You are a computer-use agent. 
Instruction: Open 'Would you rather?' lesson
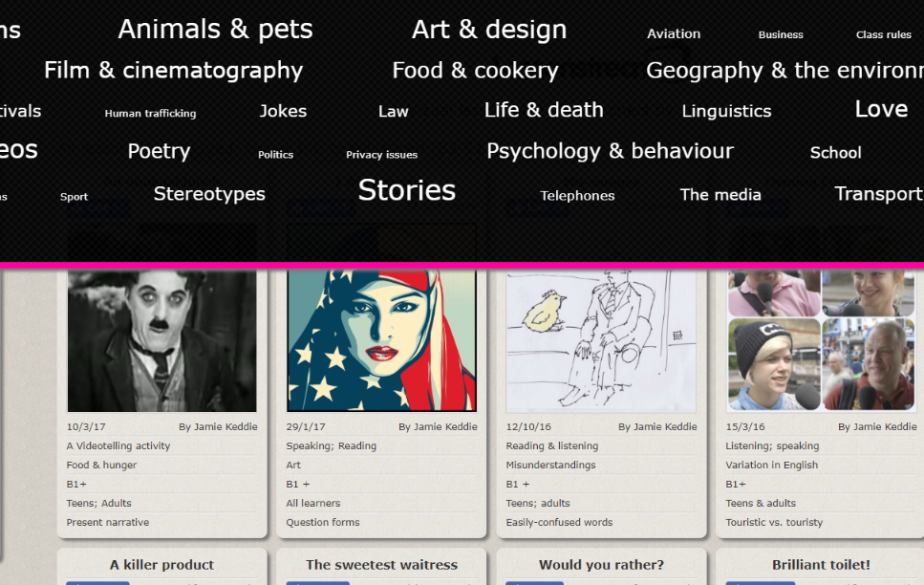pyautogui.click(x=601, y=565)
